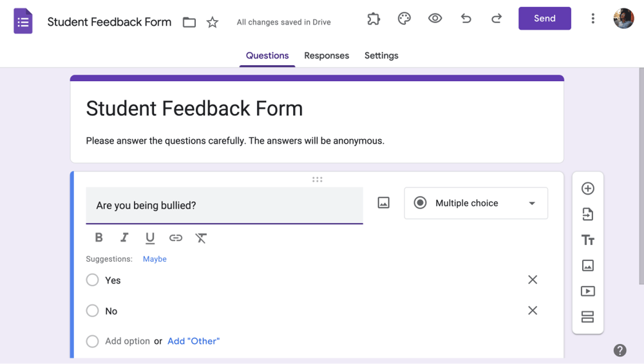Click the All changes saved in Drive status
Viewport: 644px width, 364px height.
(283, 22)
